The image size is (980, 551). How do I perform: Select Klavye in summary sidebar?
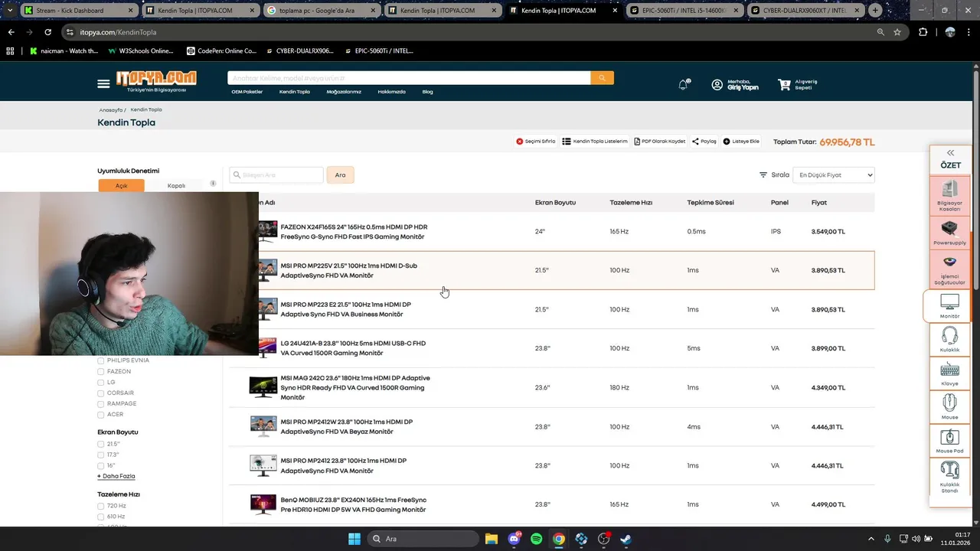(x=949, y=373)
